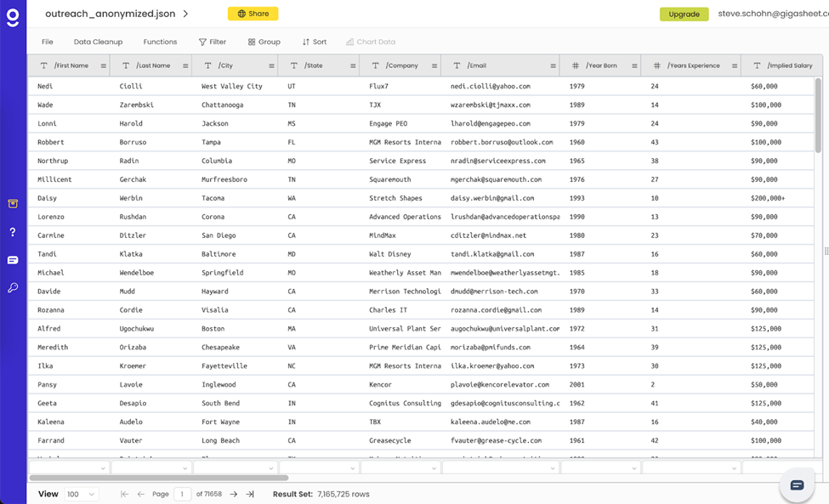Open the floating chat widget button

pos(797,485)
